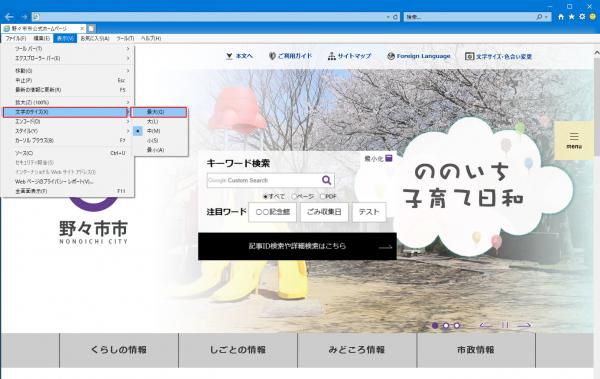Viewport: 600px width, 379px height.
Task: Open the ツール(T) menu
Action: pos(126,38)
